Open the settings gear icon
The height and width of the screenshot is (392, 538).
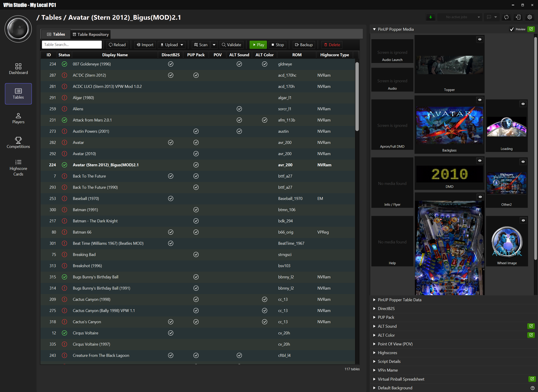(x=529, y=17)
